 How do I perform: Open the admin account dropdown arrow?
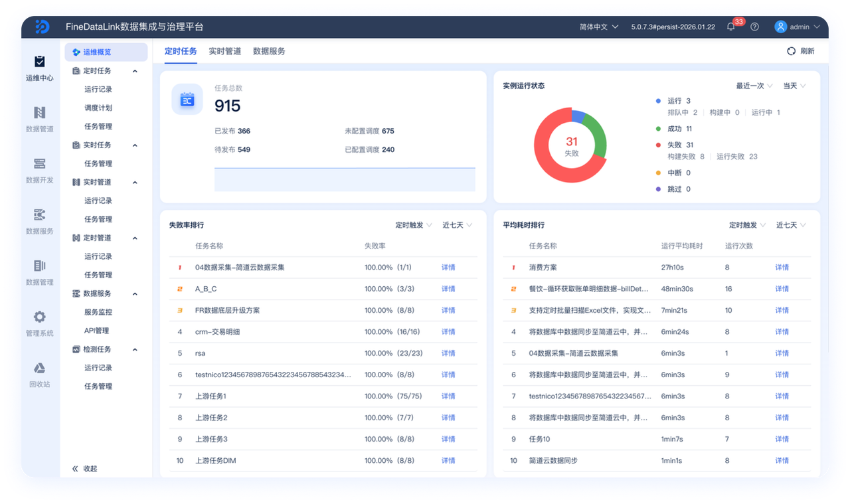point(817,27)
